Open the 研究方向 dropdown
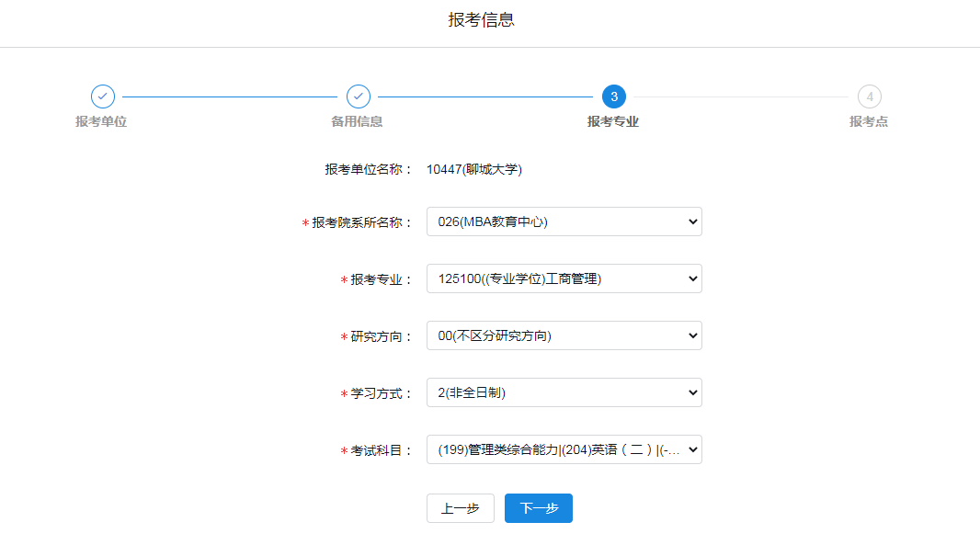This screenshot has width=980, height=545. [564, 335]
